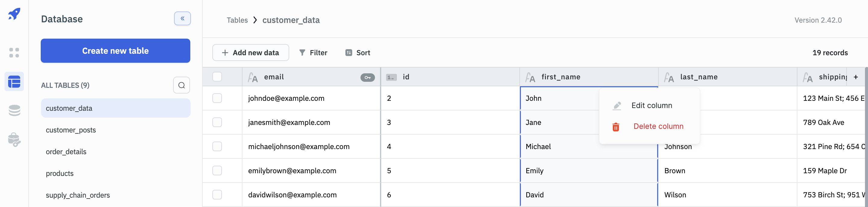868x207 pixels.
Task: Open the order_details table
Action: pos(66,152)
